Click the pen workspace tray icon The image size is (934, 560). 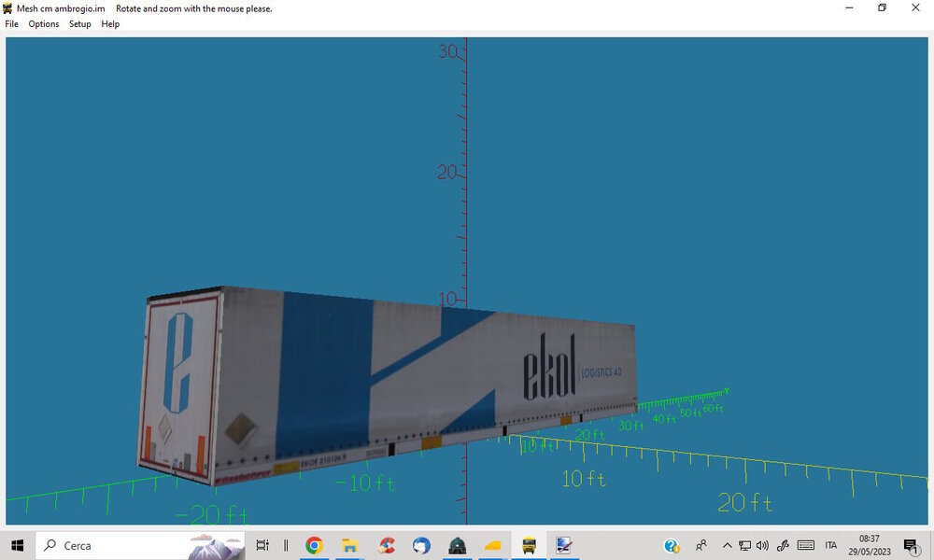point(783,545)
